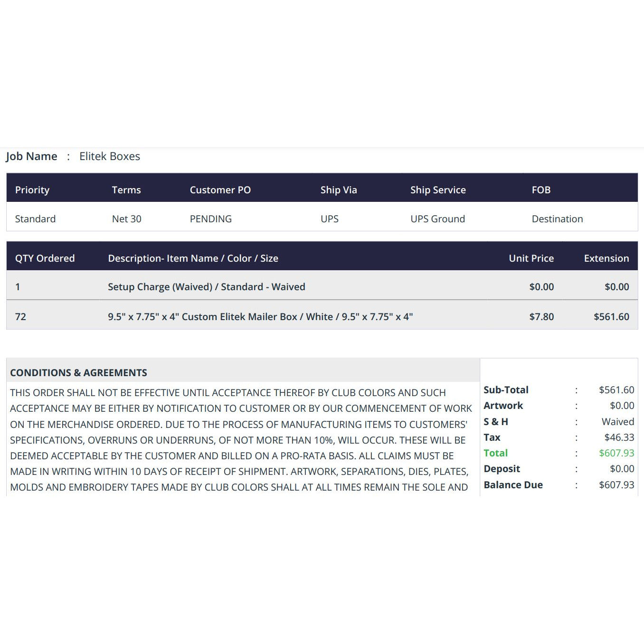Click the Terms column header

(126, 190)
